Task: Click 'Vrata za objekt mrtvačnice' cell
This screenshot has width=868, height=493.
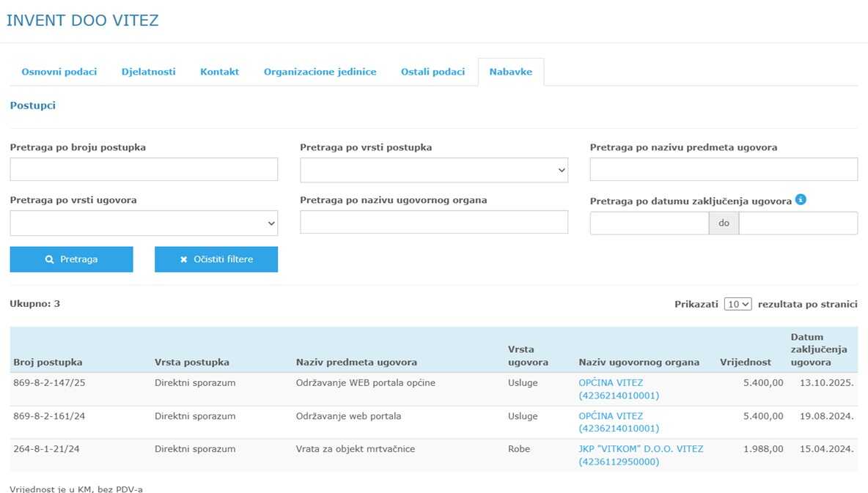Action: 356,449
